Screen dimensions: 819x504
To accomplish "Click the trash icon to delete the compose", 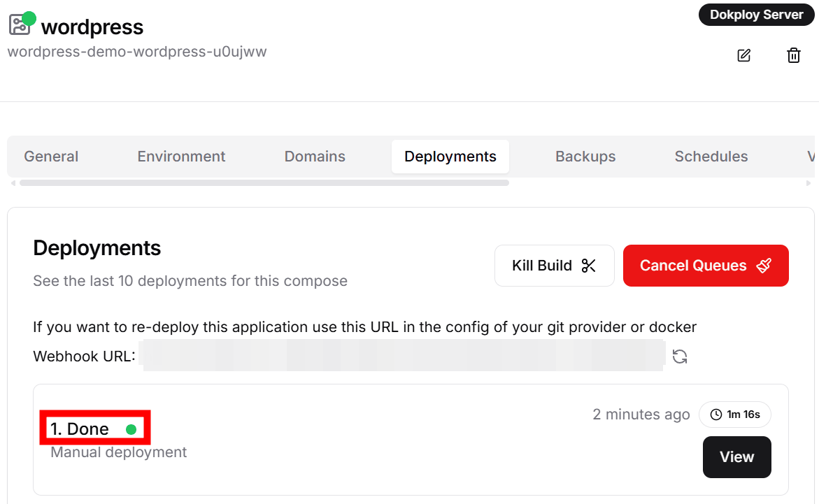I will [794, 55].
